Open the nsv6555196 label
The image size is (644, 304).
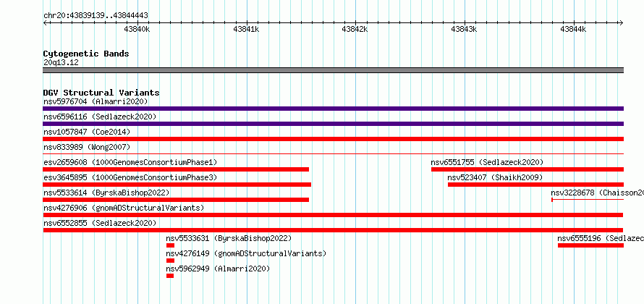[x=601, y=238]
